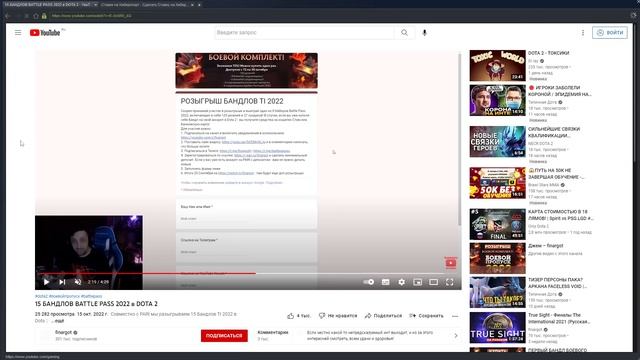
Task: Like the video with thumbs-up
Action: [299, 316]
